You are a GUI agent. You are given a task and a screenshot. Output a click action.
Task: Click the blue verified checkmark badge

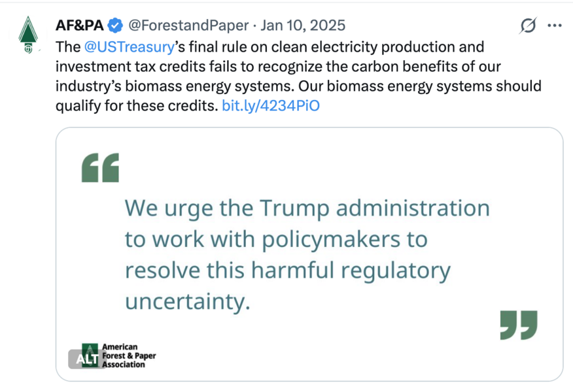115,25
